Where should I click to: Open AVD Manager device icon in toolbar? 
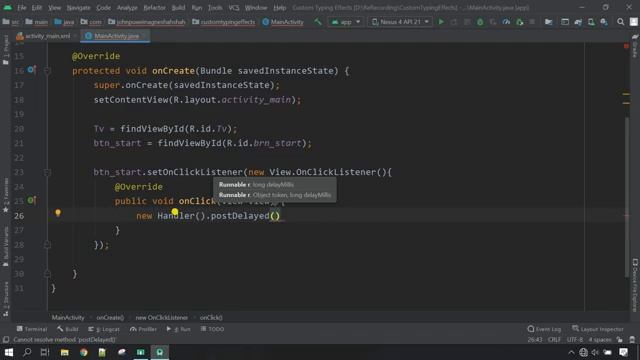point(591,22)
